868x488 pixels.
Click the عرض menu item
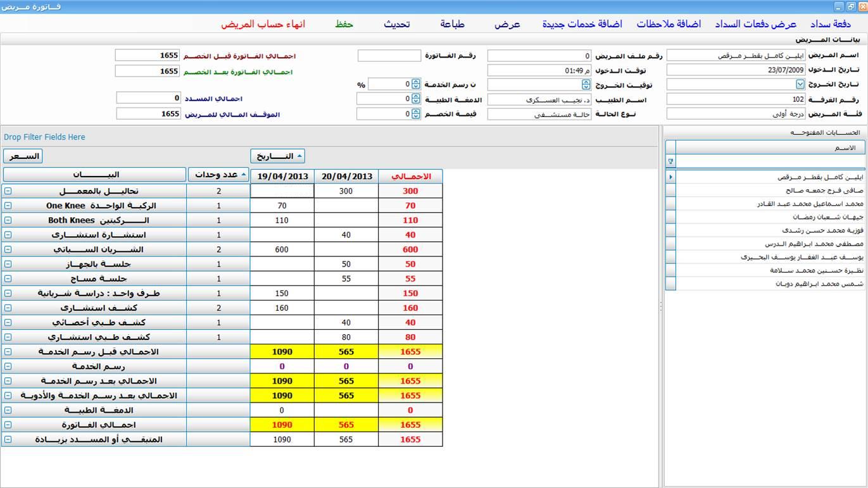(x=507, y=24)
